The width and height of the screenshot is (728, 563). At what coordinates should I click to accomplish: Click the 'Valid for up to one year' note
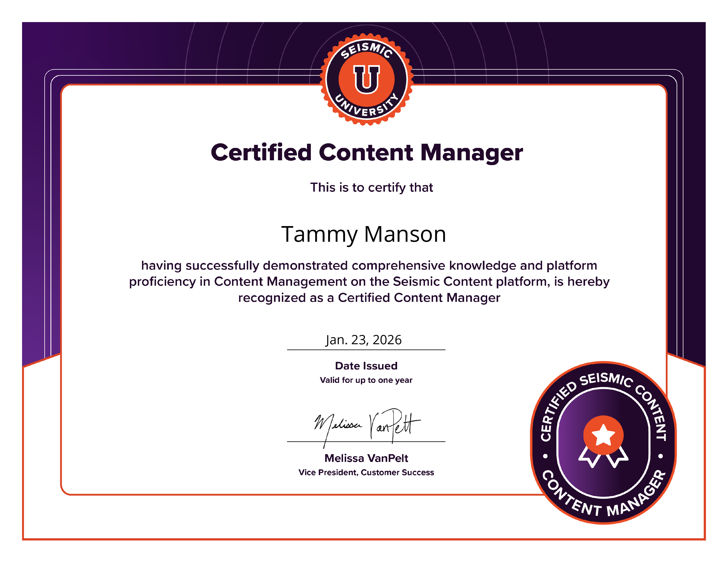(366, 380)
